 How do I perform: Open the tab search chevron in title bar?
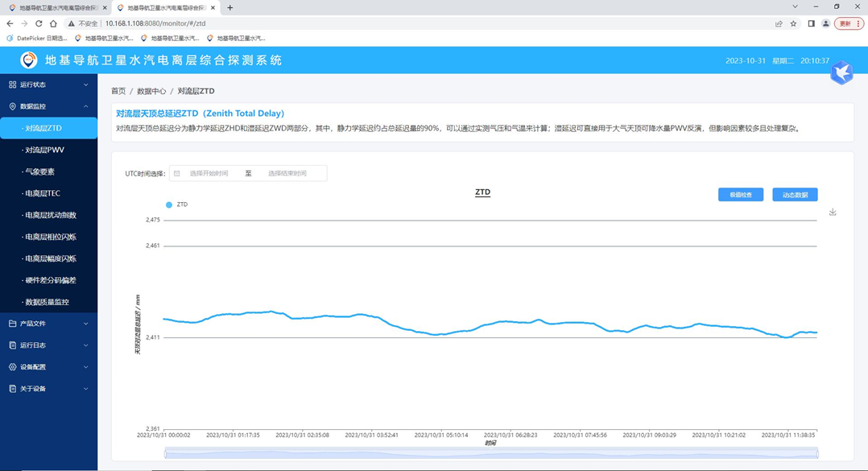pos(795,6)
